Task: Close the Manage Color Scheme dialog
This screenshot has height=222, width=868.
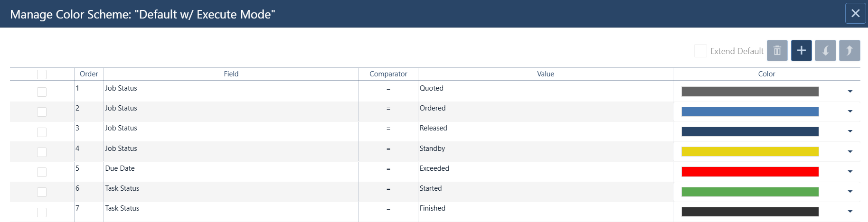Action: pos(856,13)
